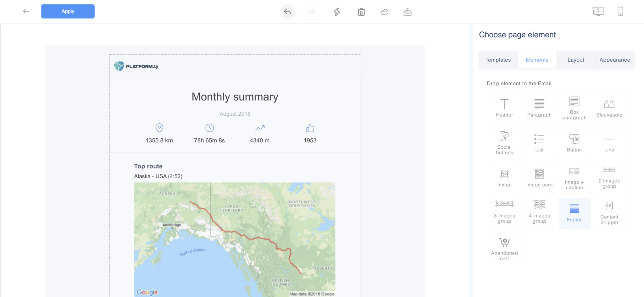This screenshot has height=297, width=644.
Task: Click the thumbs-up icon in email
Action: 310,128
